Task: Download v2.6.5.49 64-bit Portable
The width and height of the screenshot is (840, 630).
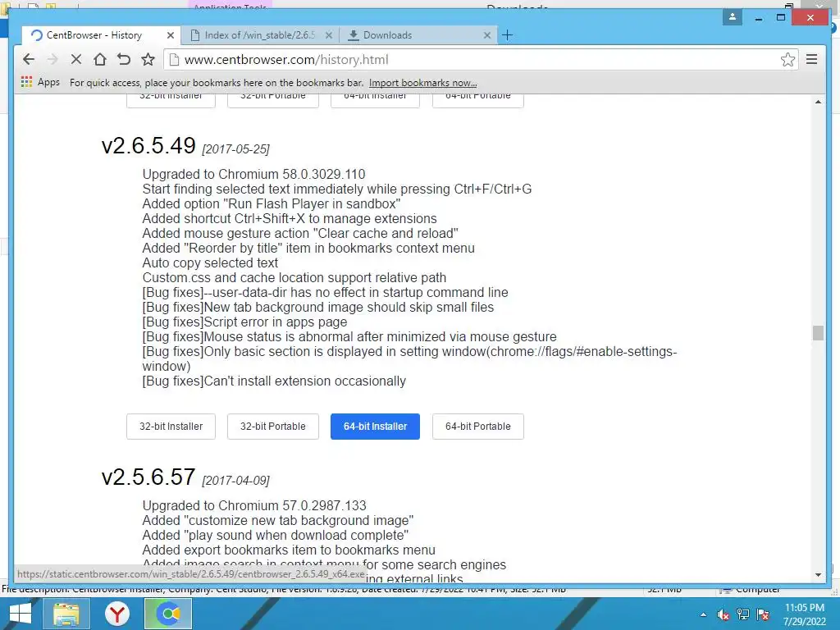Action: [478, 427]
